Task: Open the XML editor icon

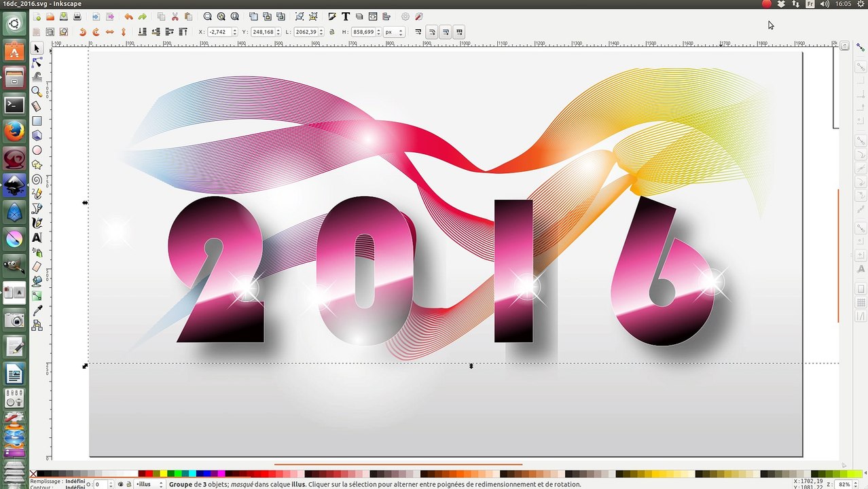Action: (373, 16)
